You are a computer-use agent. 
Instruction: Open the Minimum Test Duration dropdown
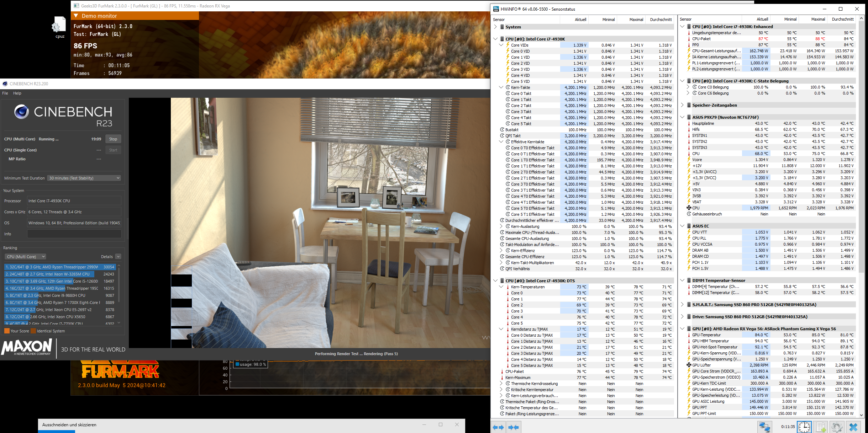pyautogui.click(x=84, y=178)
